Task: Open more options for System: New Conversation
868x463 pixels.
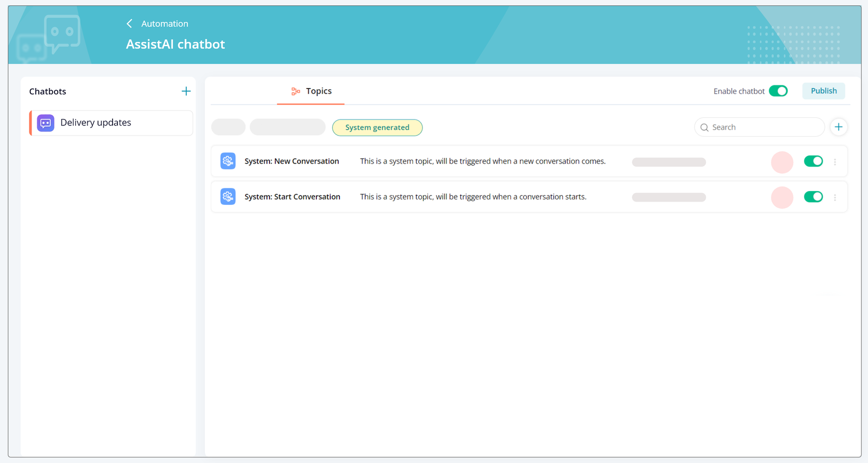Action: point(835,162)
